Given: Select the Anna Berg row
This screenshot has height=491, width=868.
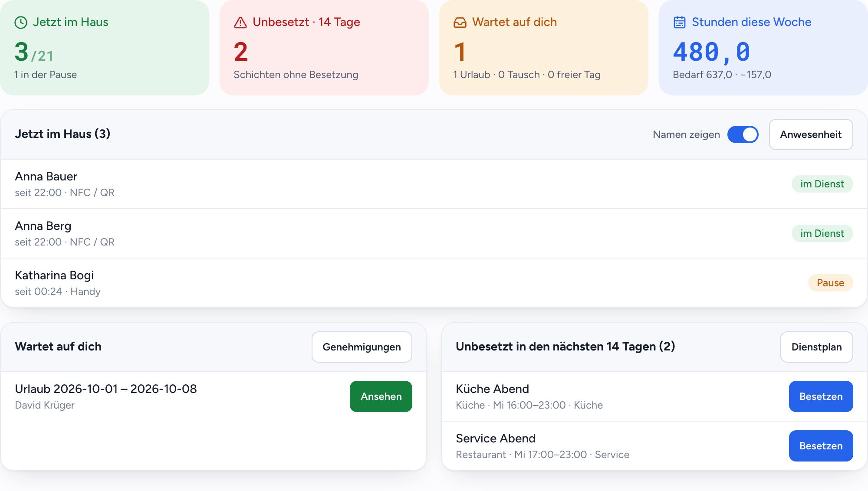Looking at the screenshot, I should tap(434, 233).
